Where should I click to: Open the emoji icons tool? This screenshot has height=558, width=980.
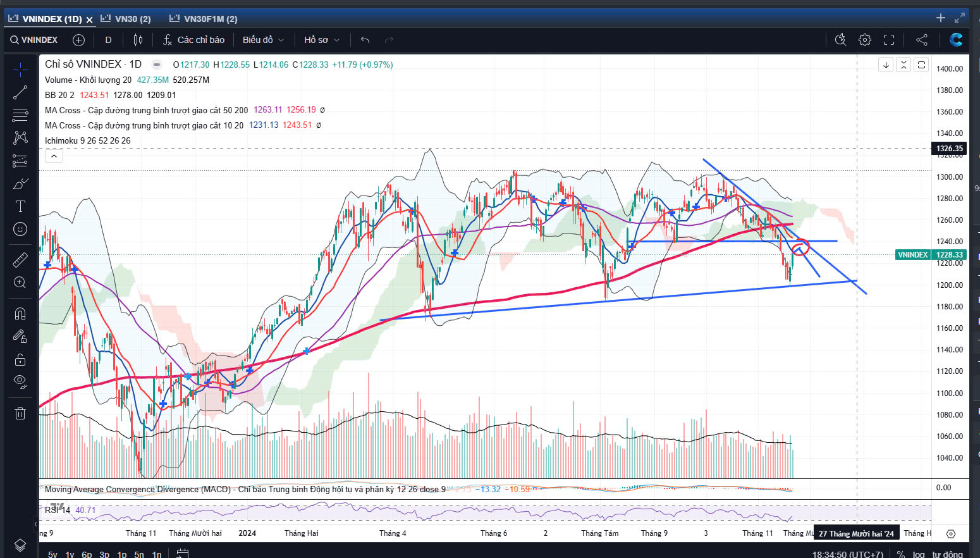(20, 229)
